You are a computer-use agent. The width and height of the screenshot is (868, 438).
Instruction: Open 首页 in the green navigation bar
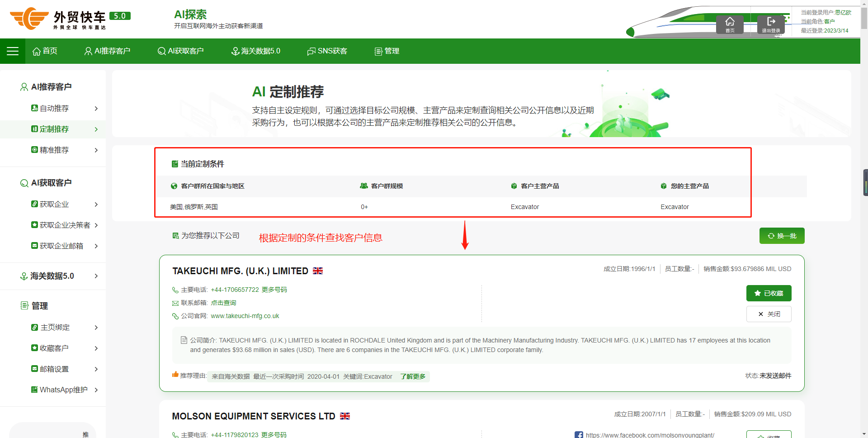point(45,51)
